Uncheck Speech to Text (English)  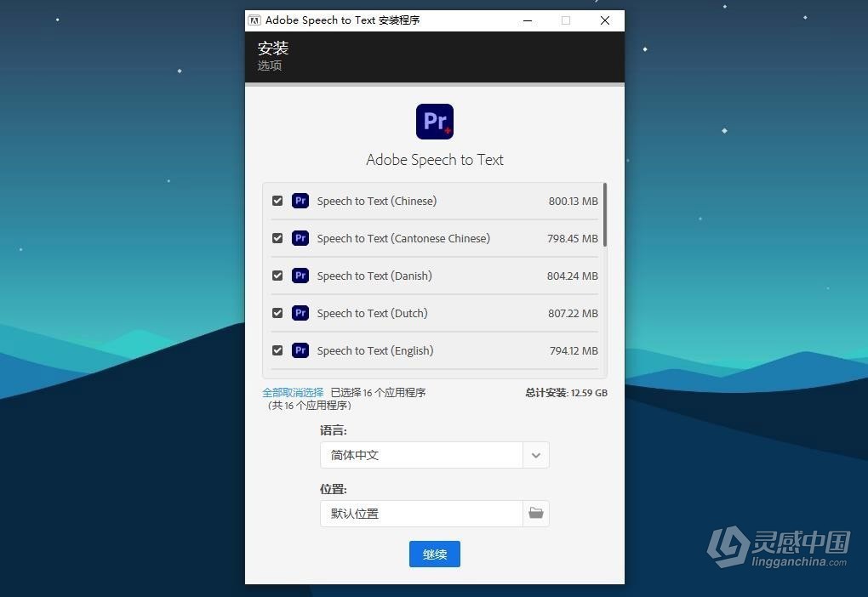click(277, 350)
